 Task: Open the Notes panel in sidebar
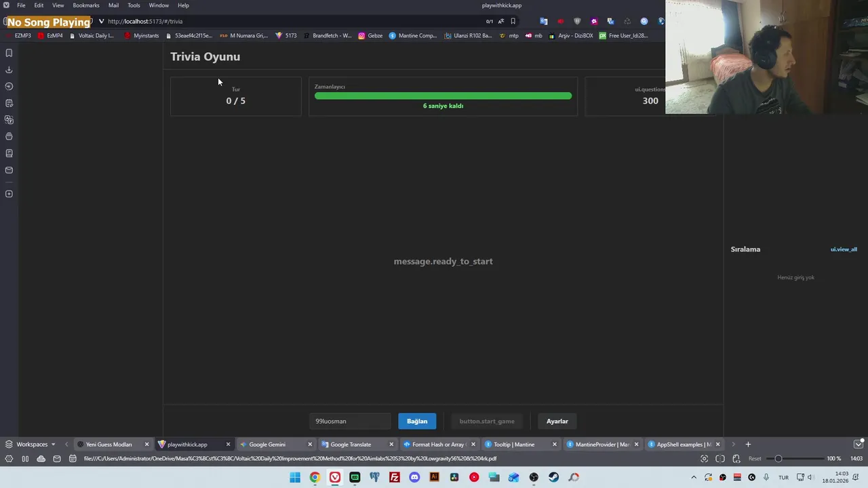[x=9, y=103]
